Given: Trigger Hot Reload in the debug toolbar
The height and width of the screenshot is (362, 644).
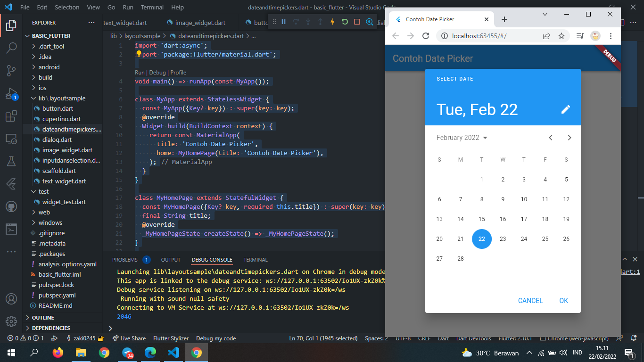Looking at the screenshot, I should click(332, 22).
